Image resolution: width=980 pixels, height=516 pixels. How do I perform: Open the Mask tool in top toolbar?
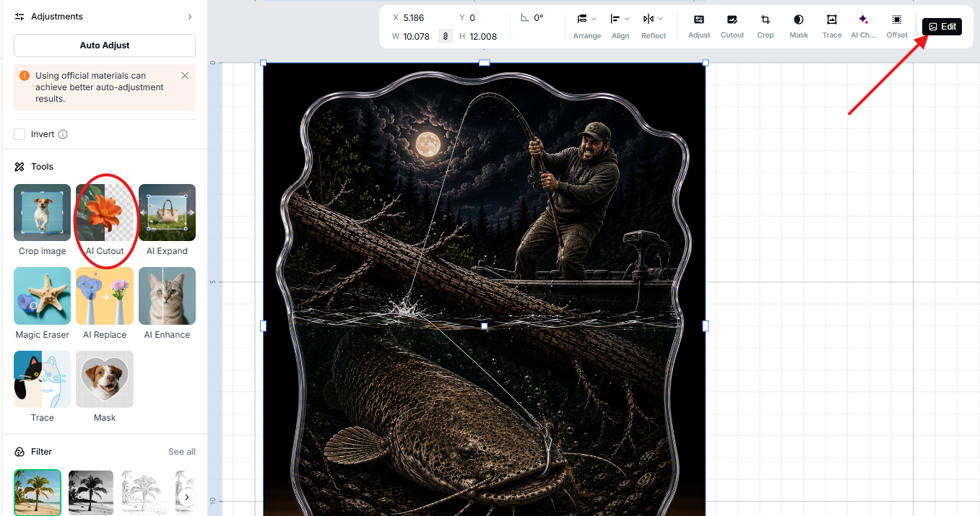[x=799, y=26]
